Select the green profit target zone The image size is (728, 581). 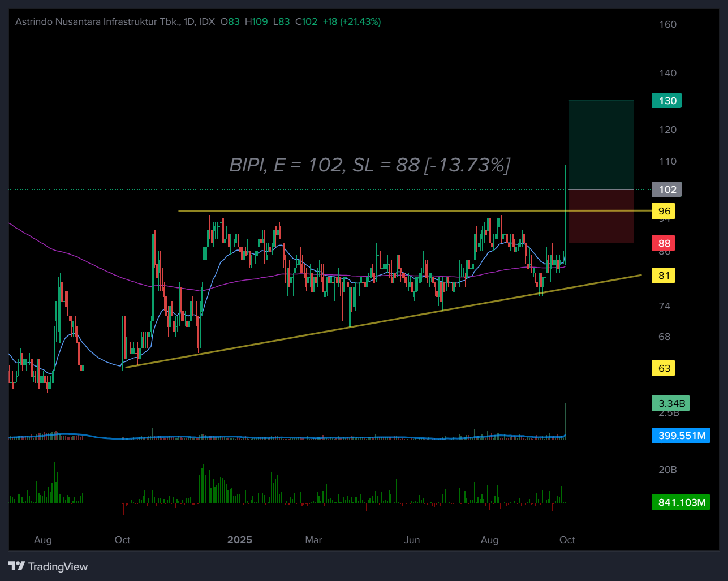coord(601,145)
